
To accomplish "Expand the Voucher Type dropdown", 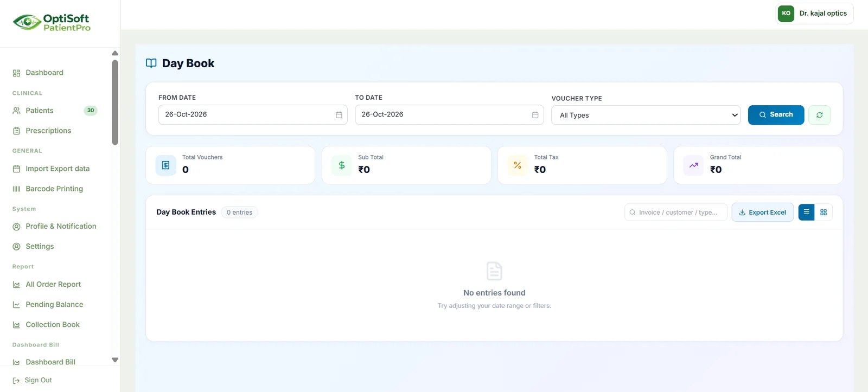I will coord(646,115).
